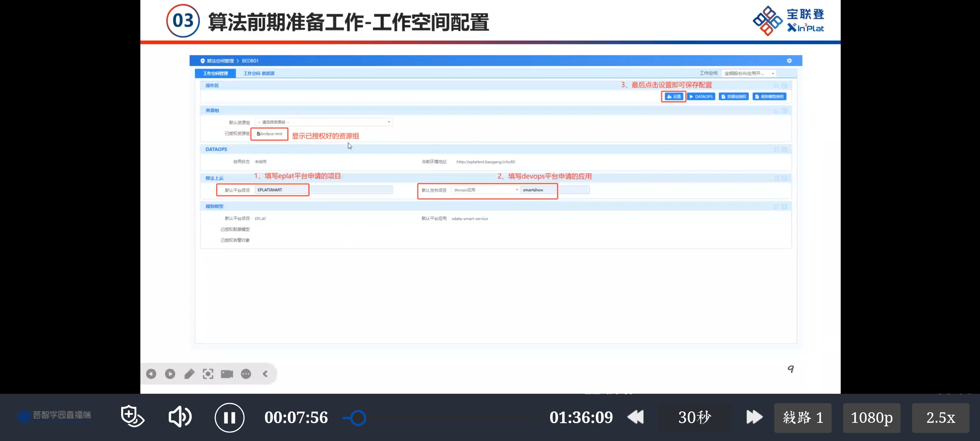Click the screen capture focus icon
Screen dimensions: 980x441
coord(208,374)
